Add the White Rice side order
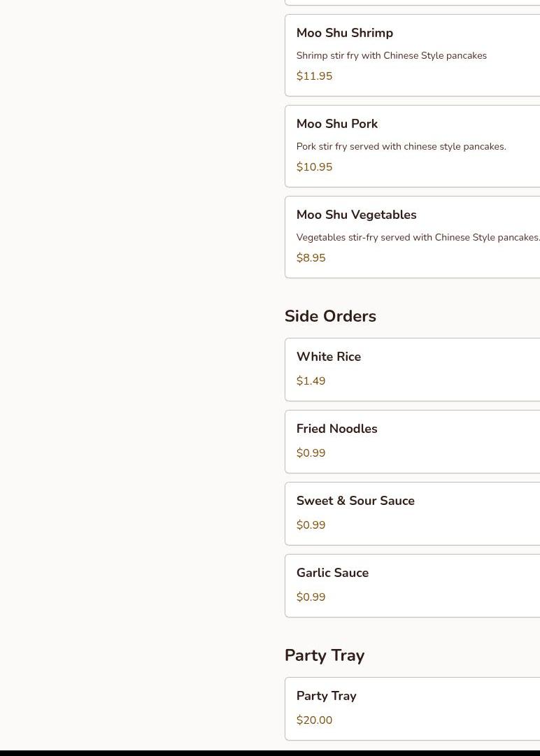Screen dimensions: 540x756 pos(329,357)
